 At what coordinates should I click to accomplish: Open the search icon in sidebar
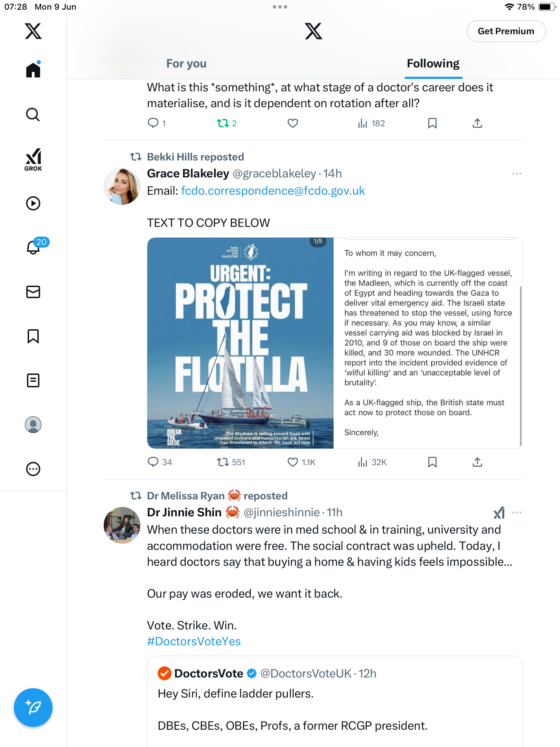click(x=33, y=114)
